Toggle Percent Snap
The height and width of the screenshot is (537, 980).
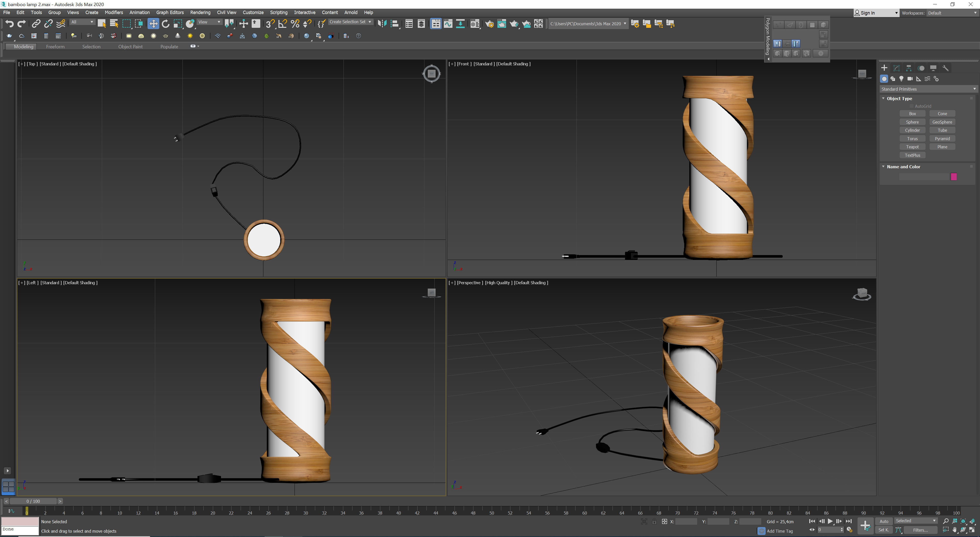pyautogui.click(x=295, y=23)
